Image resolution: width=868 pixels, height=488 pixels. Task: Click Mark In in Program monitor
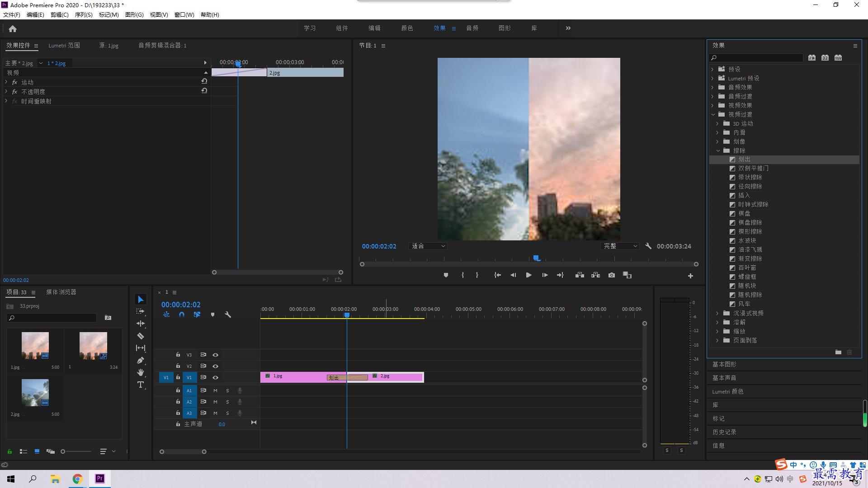pyautogui.click(x=462, y=275)
